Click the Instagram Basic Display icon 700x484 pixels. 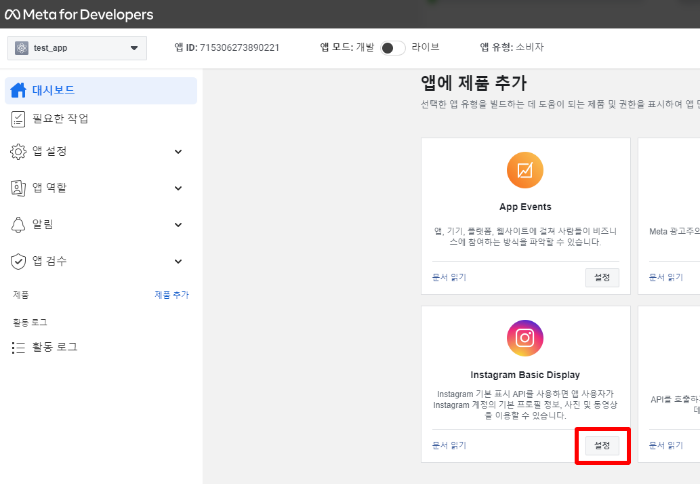point(525,338)
